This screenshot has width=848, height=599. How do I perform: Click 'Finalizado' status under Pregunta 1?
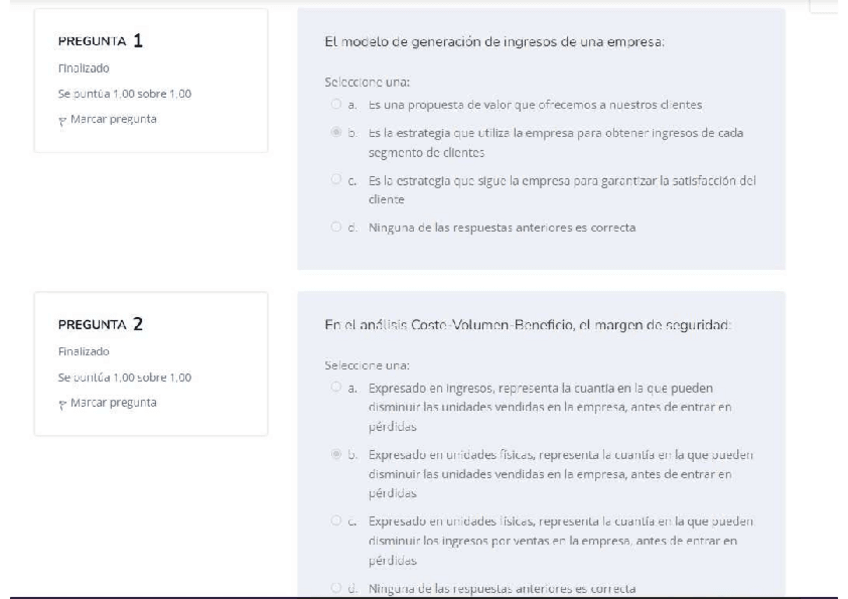tap(84, 68)
